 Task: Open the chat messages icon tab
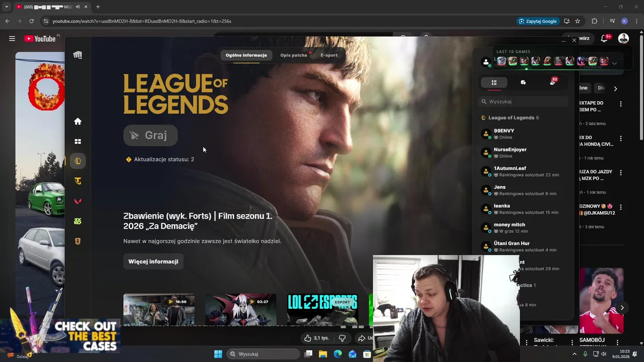click(523, 82)
